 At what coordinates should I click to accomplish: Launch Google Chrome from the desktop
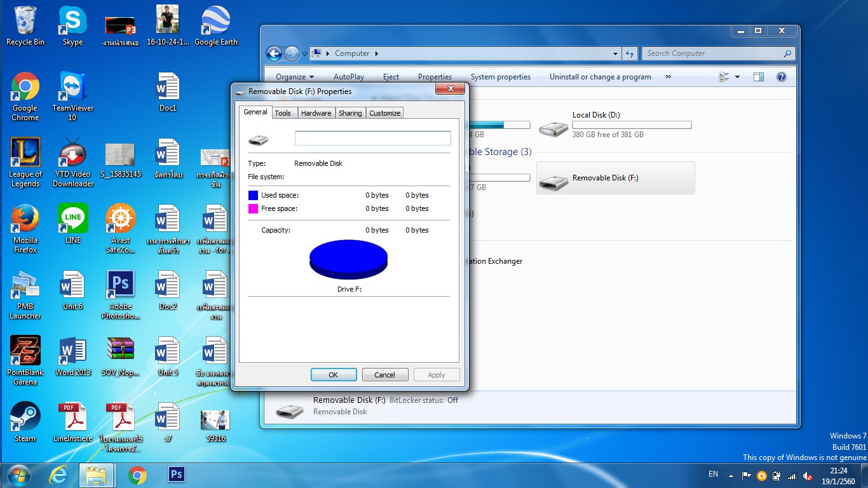coord(25,95)
